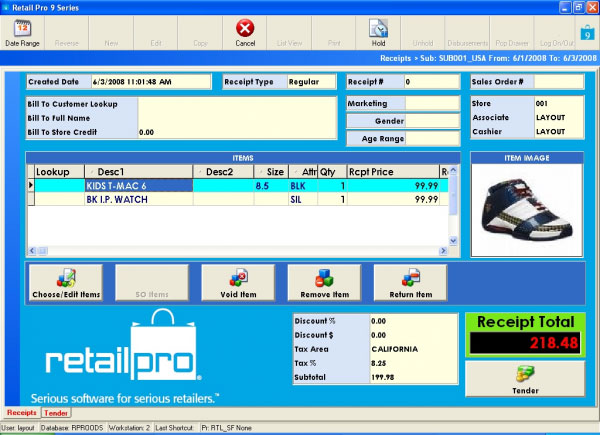Sort items by Lookup column header
The height and width of the screenshot is (435, 600).
tap(59, 172)
